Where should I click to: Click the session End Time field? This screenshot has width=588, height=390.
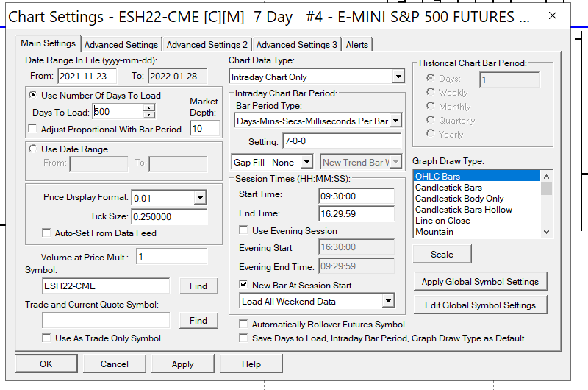(x=356, y=214)
